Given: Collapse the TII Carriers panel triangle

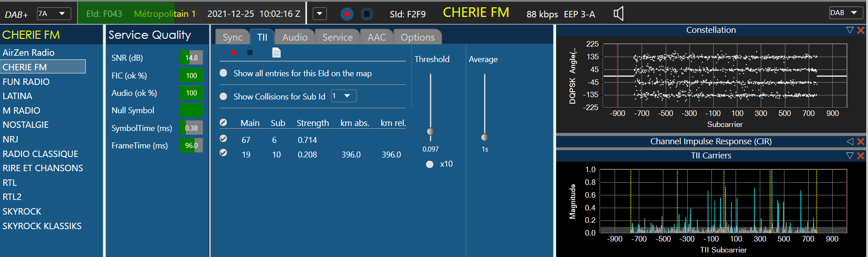Looking at the screenshot, I should click(850, 156).
